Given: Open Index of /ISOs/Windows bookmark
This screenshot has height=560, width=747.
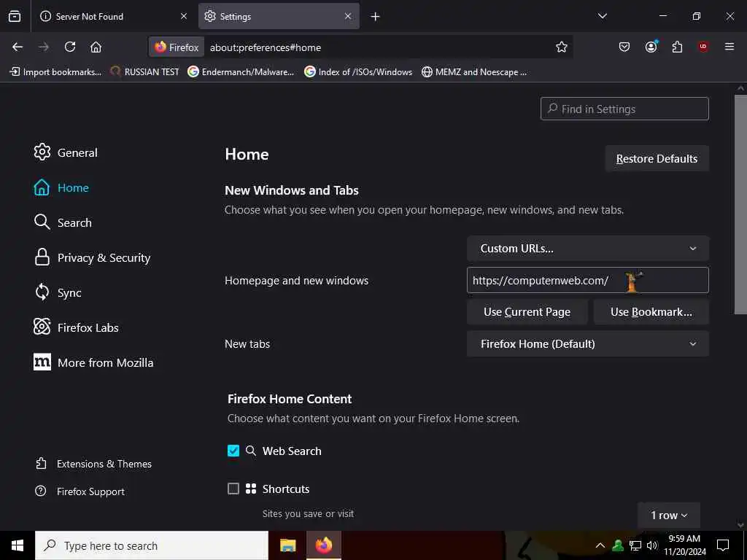Looking at the screenshot, I should pos(358,72).
